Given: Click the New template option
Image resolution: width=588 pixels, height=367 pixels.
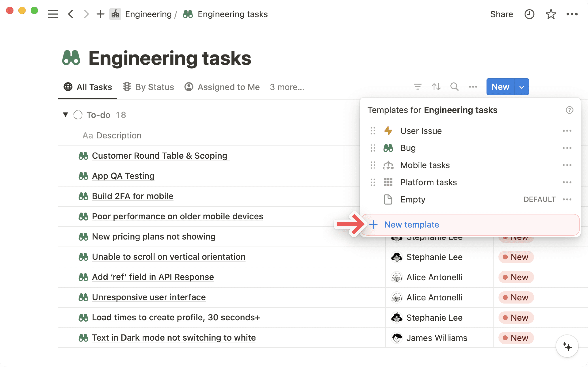Looking at the screenshot, I should (411, 225).
